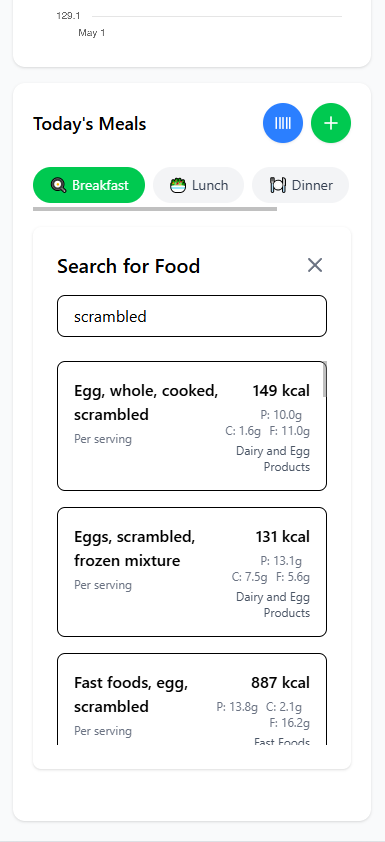Focus the food search field containing 'scrambled'
The width and height of the screenshot is (385, 842).
click(192, 316)
